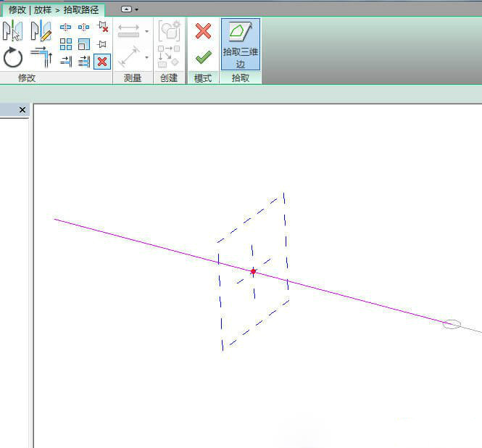The image size is (482, 448).
Task: Click the 拾取 panel title
Action: tap(241, 78)
